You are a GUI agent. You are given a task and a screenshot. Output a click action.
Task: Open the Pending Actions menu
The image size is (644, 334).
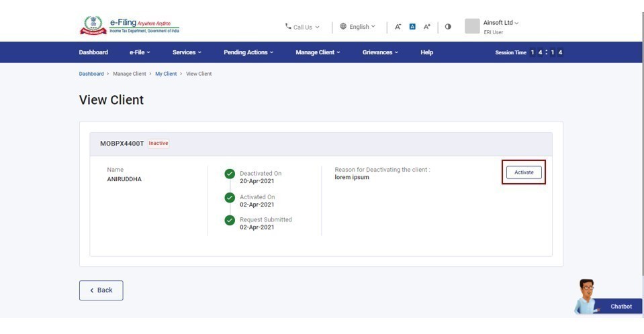[x=248, y=52]
